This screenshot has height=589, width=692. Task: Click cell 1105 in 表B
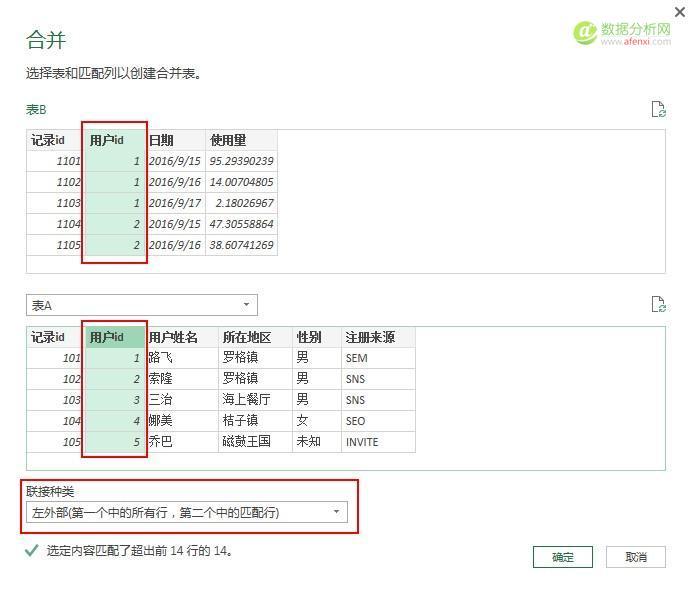point(55,245)
